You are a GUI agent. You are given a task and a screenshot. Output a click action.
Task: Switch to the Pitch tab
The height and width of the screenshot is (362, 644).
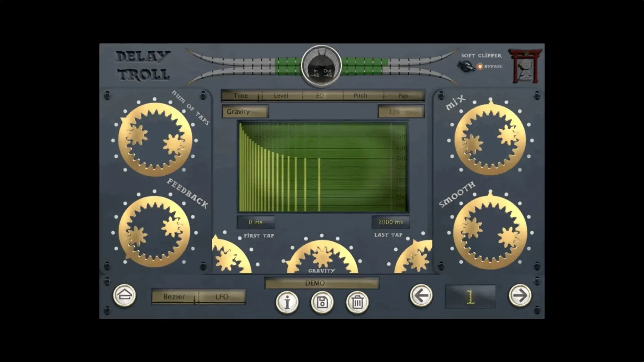point(361,95)
